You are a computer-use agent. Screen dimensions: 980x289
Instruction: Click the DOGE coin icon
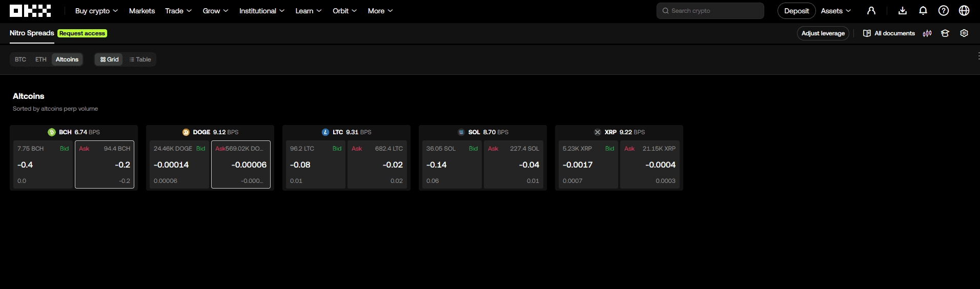coord(186,132)
